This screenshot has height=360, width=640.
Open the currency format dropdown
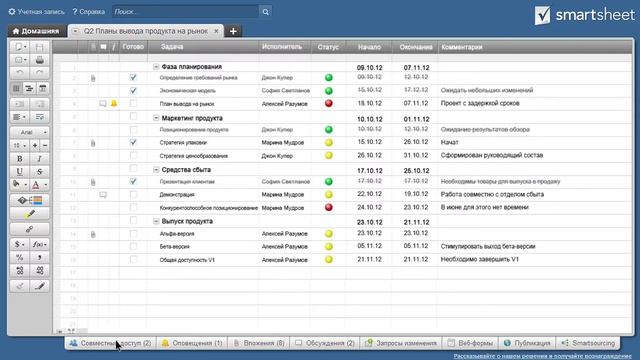[x=19, y=244]
